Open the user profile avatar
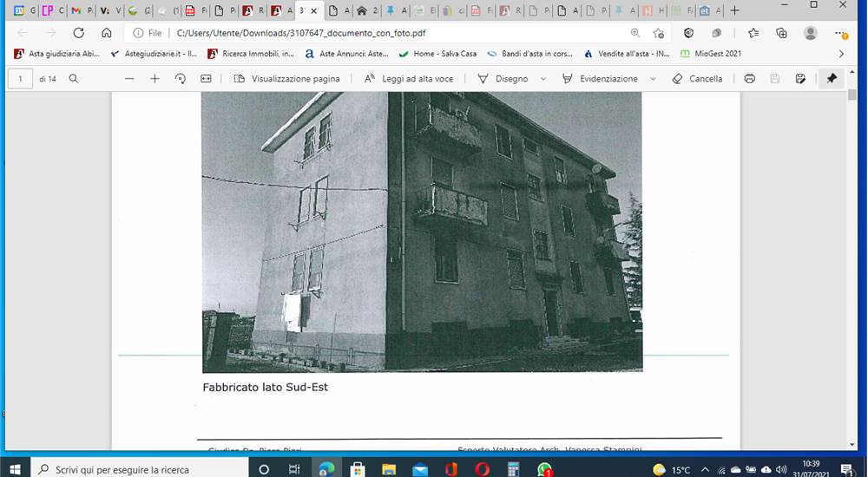Image resolution: width=868 pixels, height=477 pixels. point(811,33)
